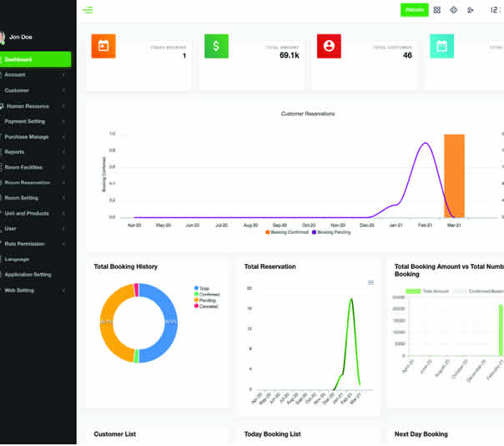Image resolution: width=504 pixels, height=446 pixels.
Task: Click the orange Today Booking calendar icon
Action: tap(103, 47)
